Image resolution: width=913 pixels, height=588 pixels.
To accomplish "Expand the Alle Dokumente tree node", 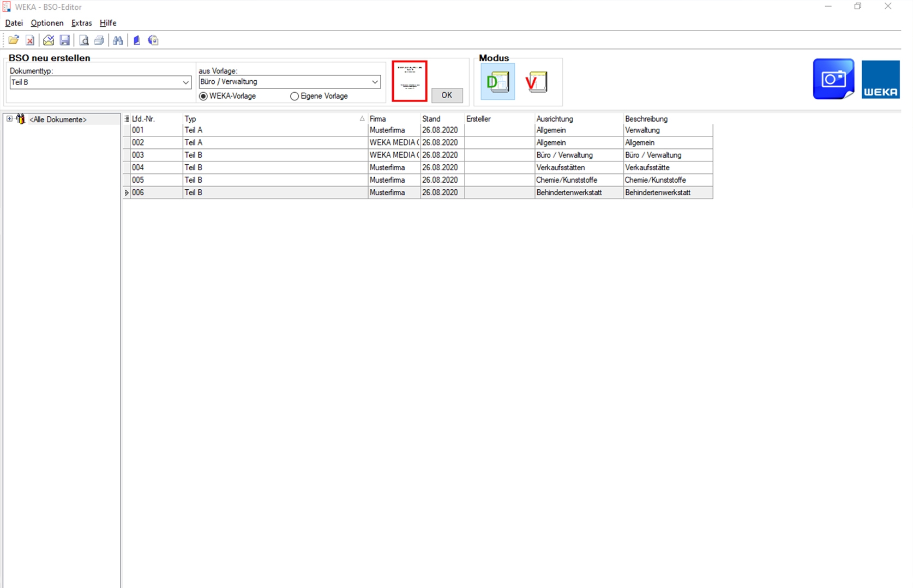I will [x=9, y=119].
